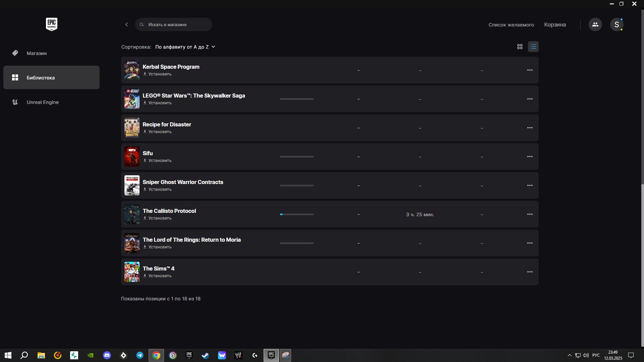
Task: Click the active Epic Games taskbar button
Action: coord(271,355)
